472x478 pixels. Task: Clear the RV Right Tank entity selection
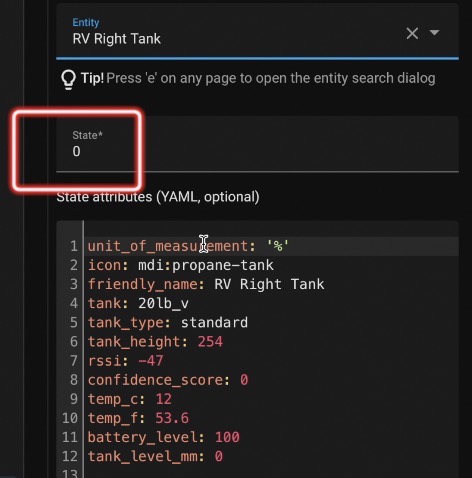pyautogui.click(x=412, y=34)
